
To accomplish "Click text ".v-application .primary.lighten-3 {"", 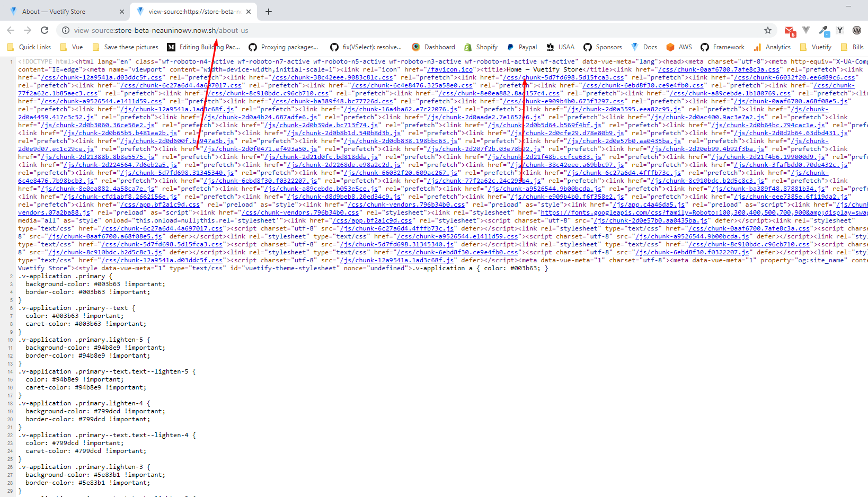I will [x=84, y=467].
